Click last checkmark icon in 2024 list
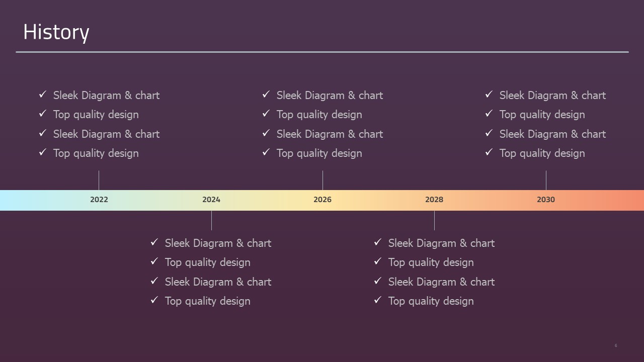The height and width of the screenshot is (362, 644). (x=154, y=300)
